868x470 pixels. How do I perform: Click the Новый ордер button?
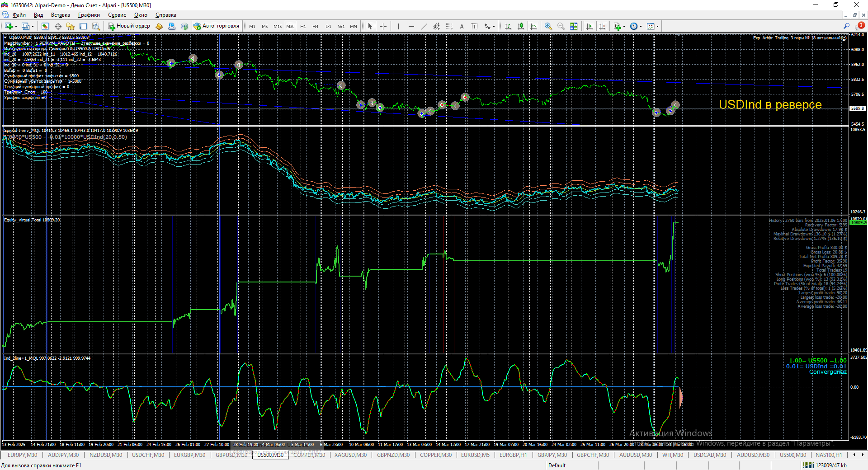[x=129, y=26]
